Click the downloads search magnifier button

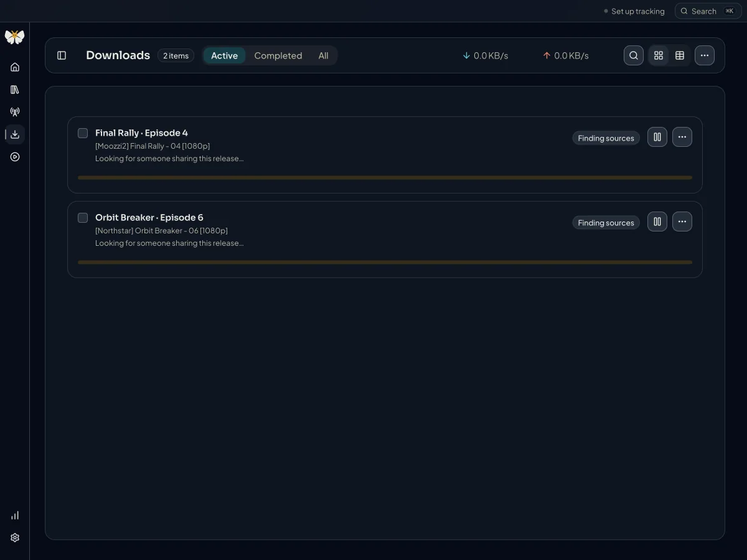[x=634, y=55]
